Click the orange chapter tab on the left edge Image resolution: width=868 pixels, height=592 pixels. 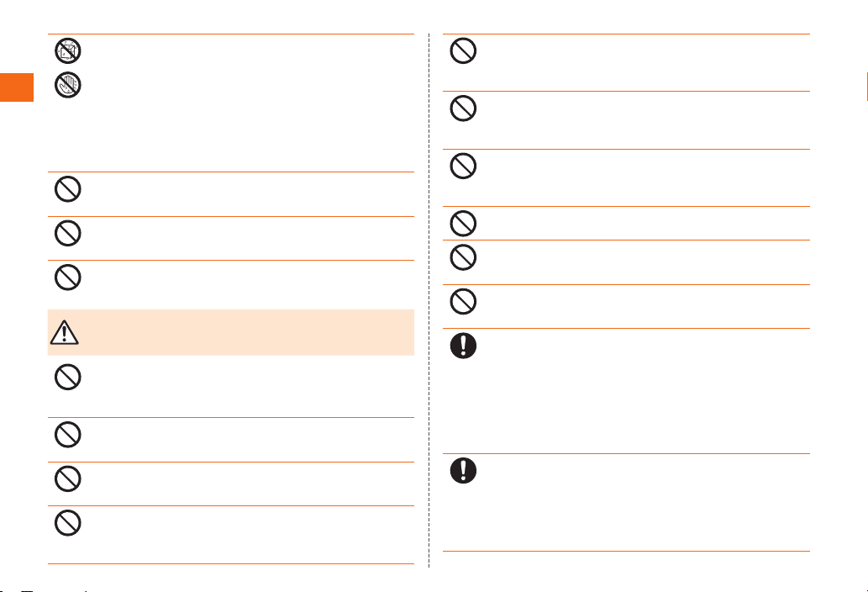point(17,87)
